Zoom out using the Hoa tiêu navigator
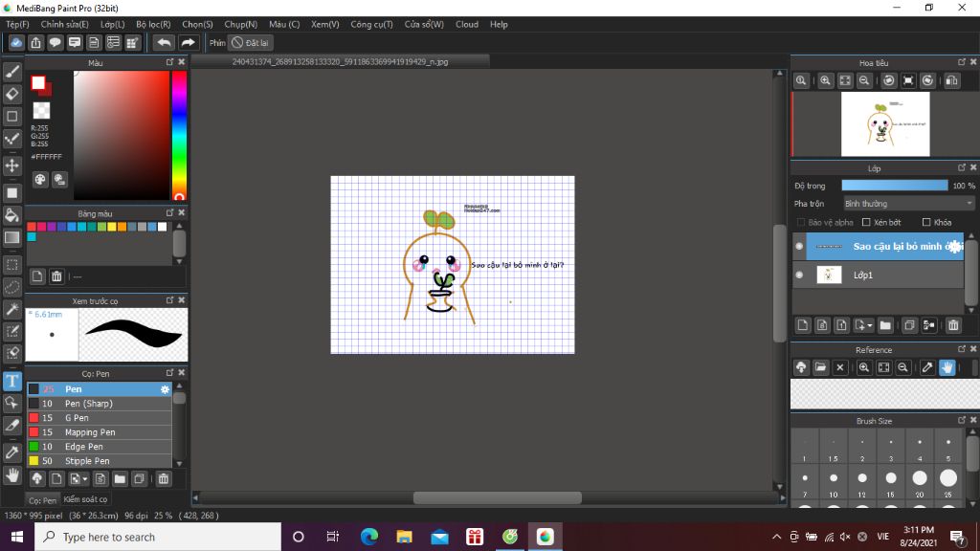980x551 pixels. pos(864,80)
